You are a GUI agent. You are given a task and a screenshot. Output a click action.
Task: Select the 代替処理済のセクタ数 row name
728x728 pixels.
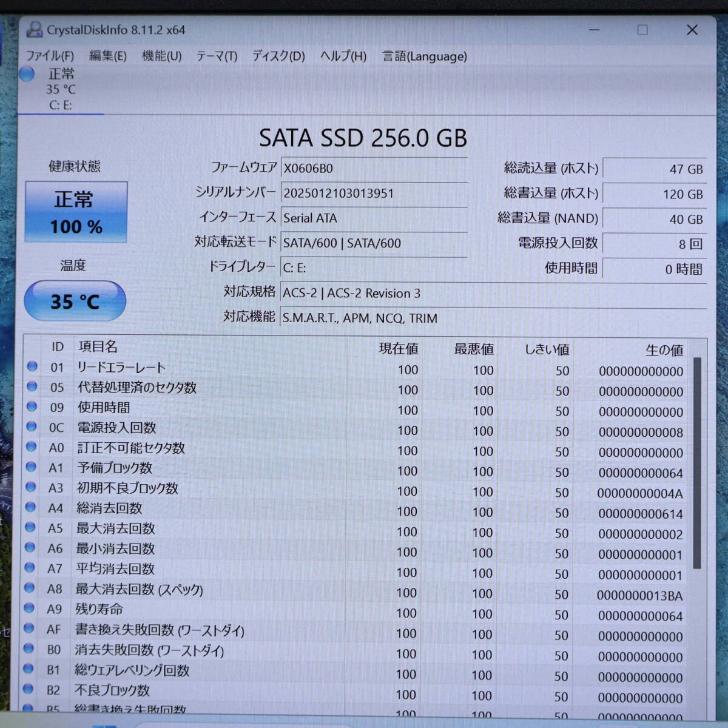137,387
